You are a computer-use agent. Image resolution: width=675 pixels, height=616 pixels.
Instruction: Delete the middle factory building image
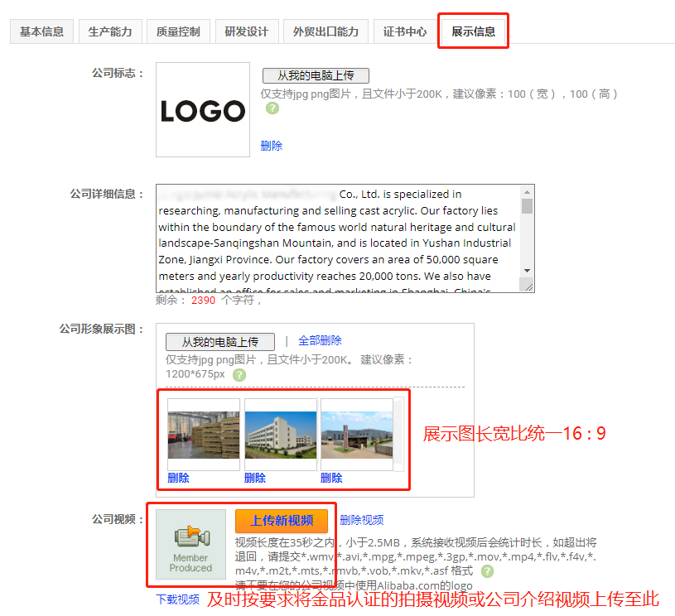click(x=254, y=478)
